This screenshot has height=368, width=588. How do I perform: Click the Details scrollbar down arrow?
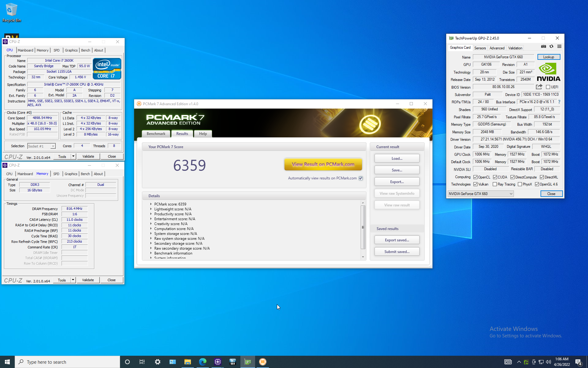coord(363,257)
